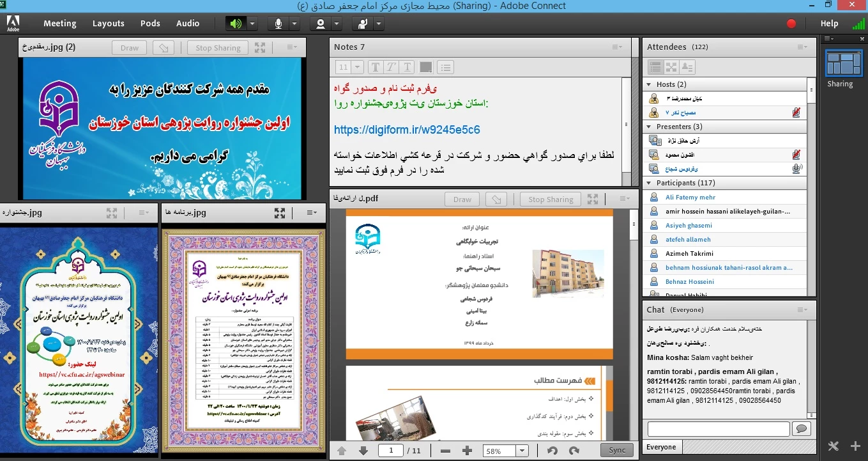Switch Attendees to breakout room view
Viewport: 868px width, 461px height.
pyautogui.click(x=671, y=67)
